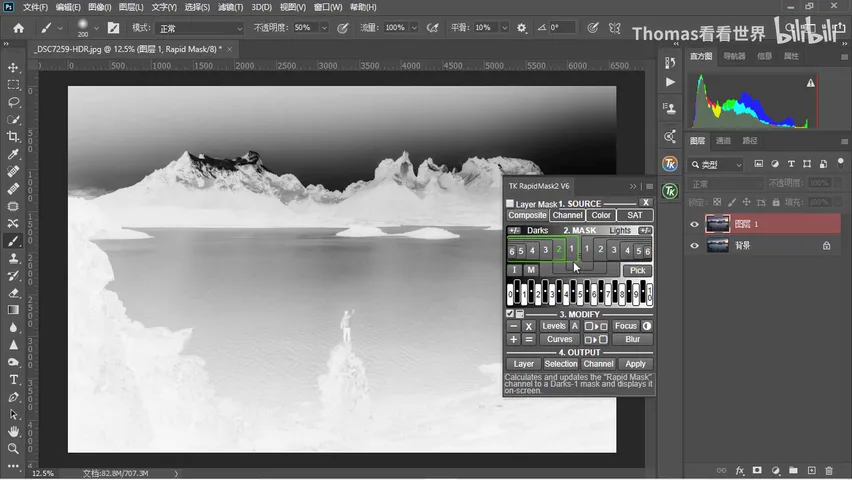Toggle airbrush build-up mode
Viewport: 852px width, 480px height.
coord(433,28)
